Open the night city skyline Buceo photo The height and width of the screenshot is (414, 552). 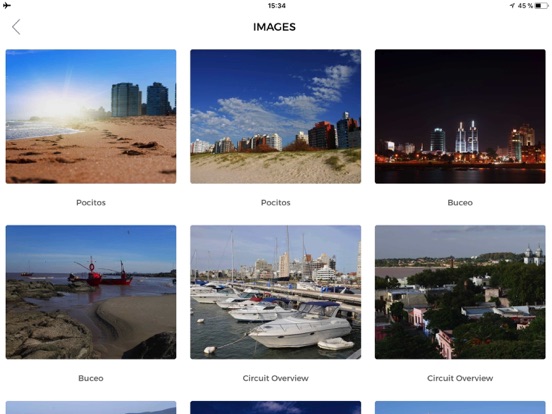pos(460,117)
